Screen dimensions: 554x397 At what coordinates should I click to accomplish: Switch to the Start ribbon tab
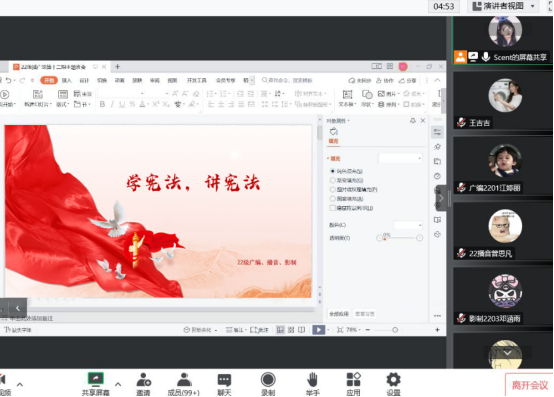pos(49,81)
